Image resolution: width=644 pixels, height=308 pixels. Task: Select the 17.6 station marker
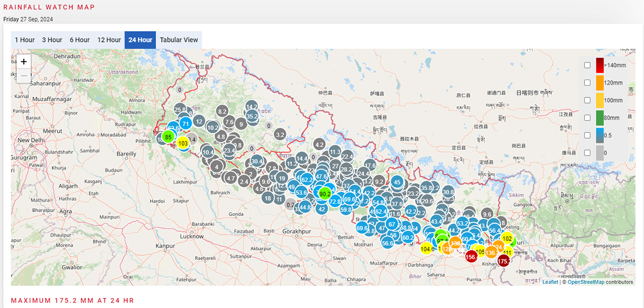pos(370,166)
